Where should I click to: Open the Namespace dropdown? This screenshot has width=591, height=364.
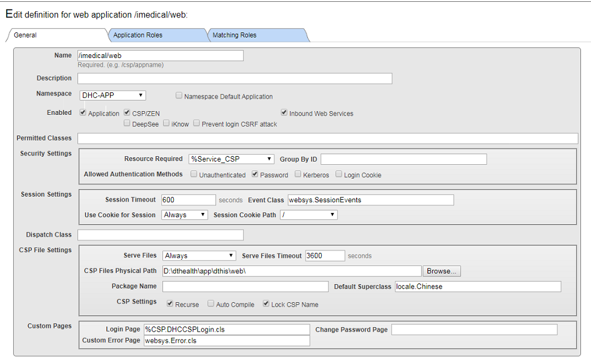(x=113, y=96)
